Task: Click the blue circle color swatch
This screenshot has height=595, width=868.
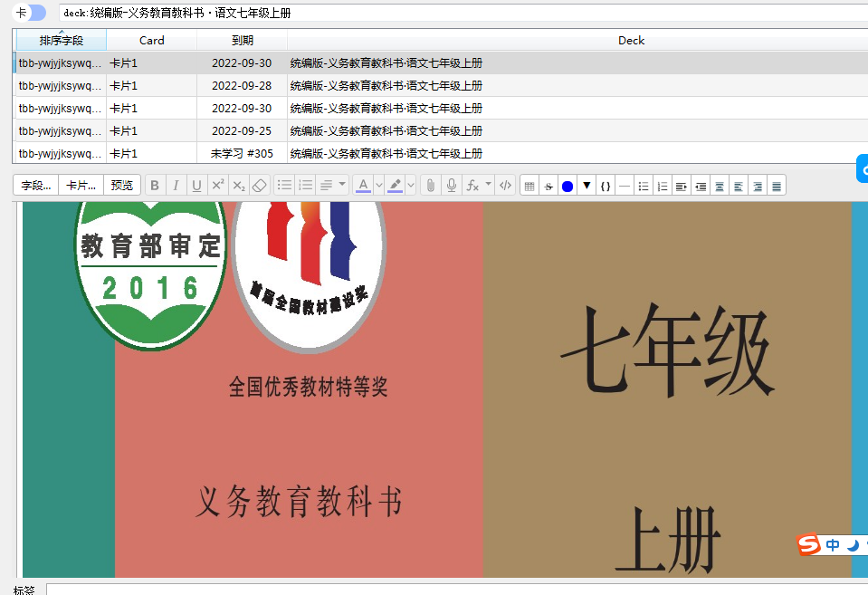Action: pyautogui.click(x=568, y=187)
